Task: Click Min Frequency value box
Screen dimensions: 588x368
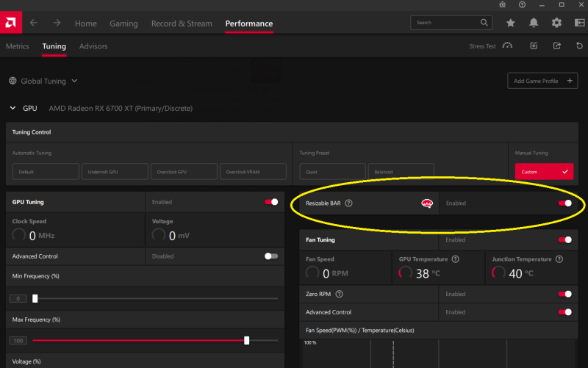Action: click(x=18, y=299)
